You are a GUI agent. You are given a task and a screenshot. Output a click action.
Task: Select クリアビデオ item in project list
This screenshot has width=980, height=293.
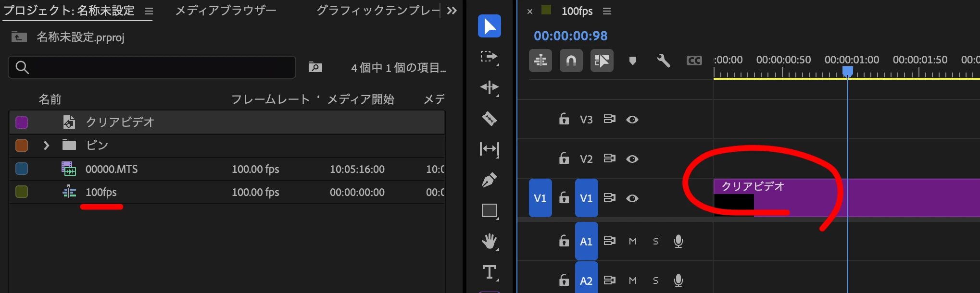pos(227,122)
